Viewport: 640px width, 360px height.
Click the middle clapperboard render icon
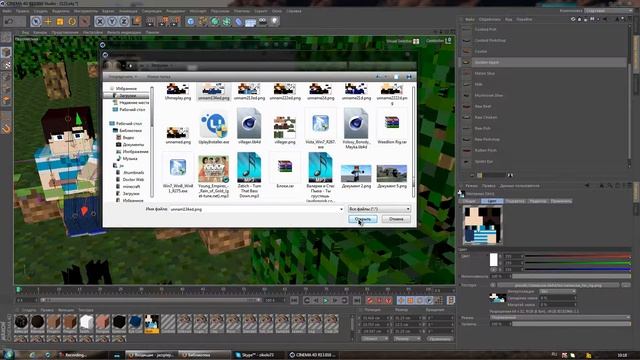coord(163,21)
